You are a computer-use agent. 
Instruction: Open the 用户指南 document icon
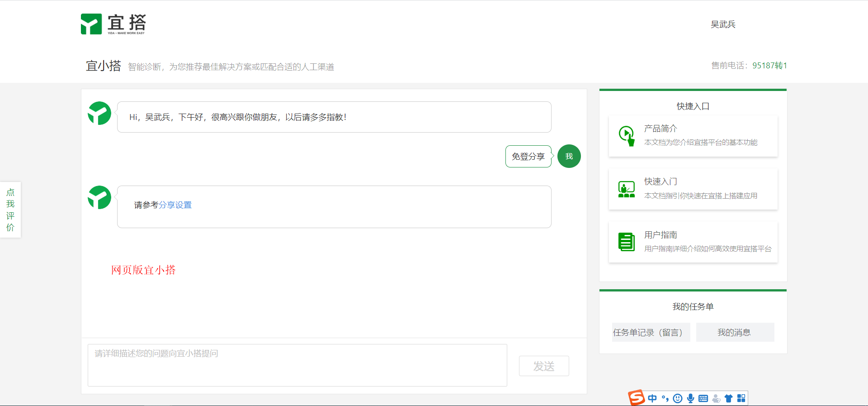pyautogui.click(x=627, y=242)
